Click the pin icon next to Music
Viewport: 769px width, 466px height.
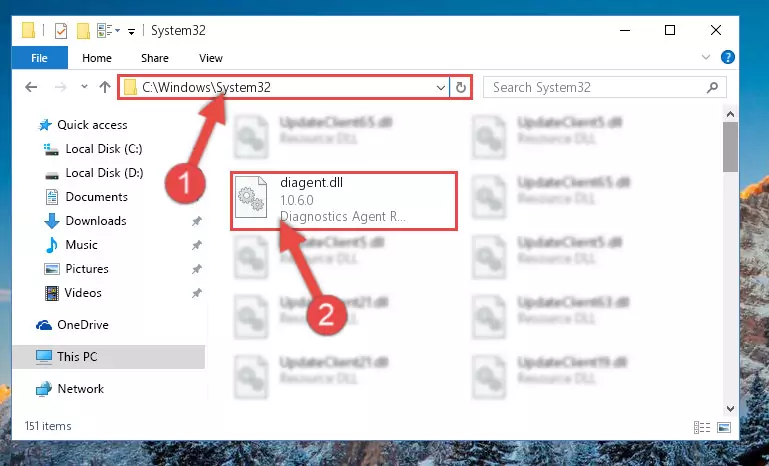197,245
